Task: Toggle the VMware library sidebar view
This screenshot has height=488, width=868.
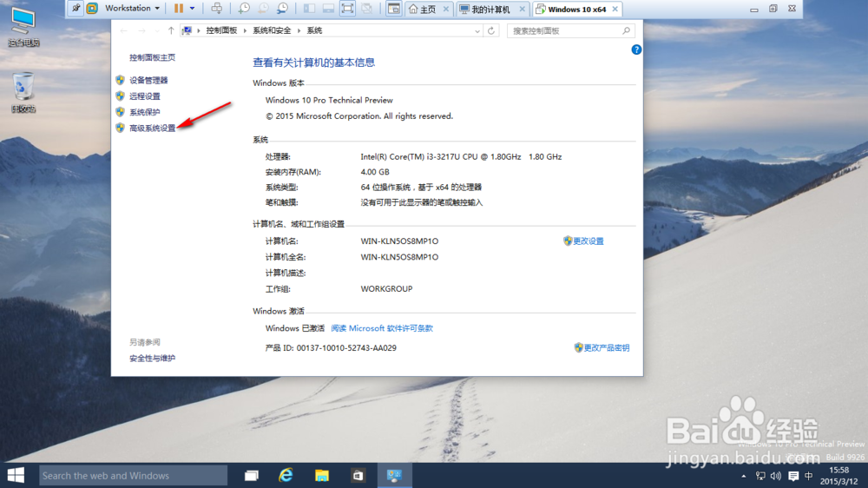Action: (x=309, y=9)
